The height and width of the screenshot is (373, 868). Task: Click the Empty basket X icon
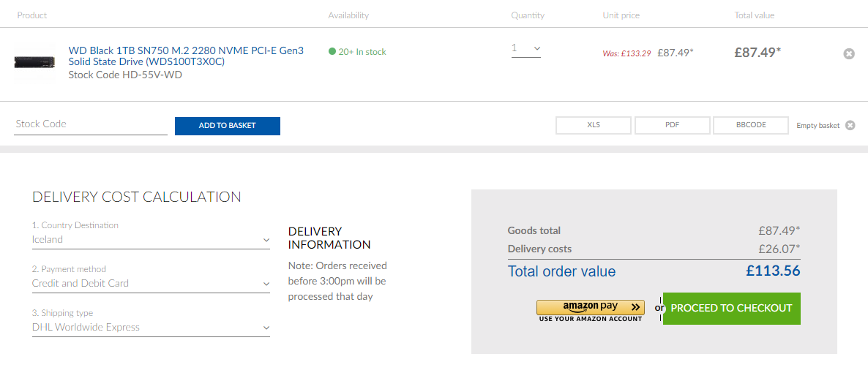(x=850, y=125)
